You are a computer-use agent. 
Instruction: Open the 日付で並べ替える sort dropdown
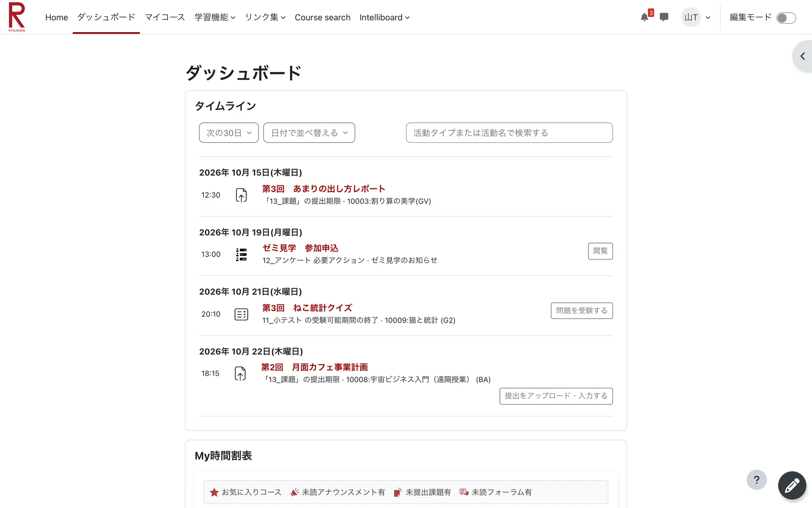(x=309, y=133)
